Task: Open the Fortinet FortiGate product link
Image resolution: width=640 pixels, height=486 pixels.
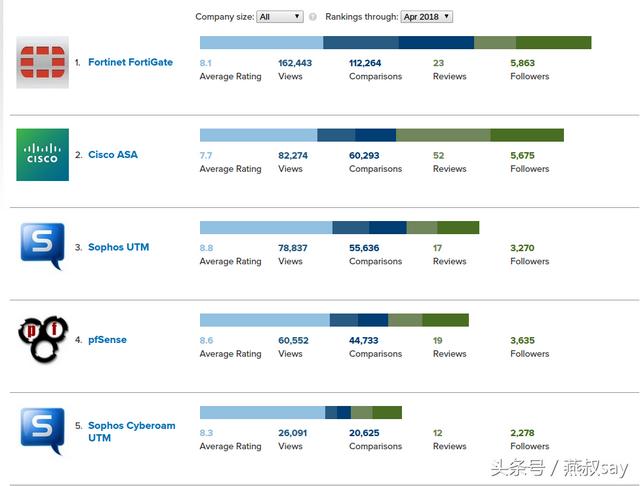Action: click(130, 62)
